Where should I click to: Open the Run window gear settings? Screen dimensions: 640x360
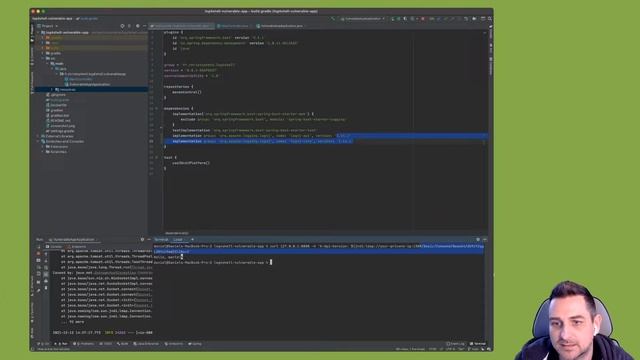tap(142, 240)
